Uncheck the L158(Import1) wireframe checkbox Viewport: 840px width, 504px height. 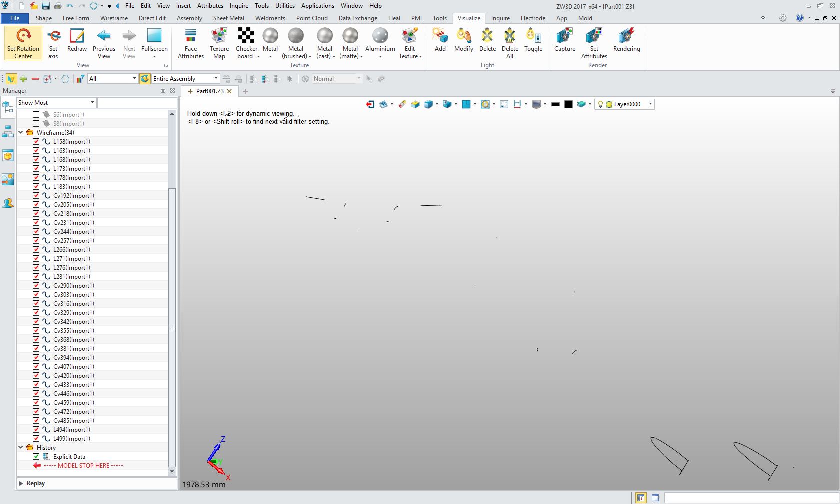point(36,142)
